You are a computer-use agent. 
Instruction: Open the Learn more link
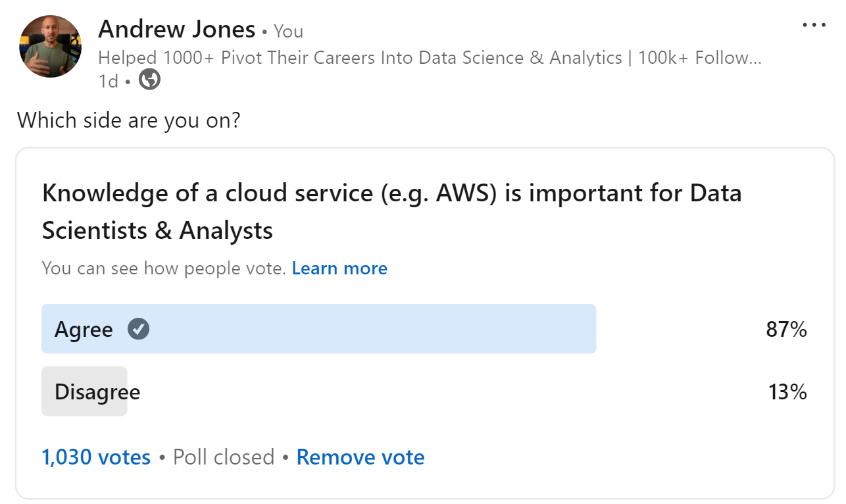(x=339, y=268)
